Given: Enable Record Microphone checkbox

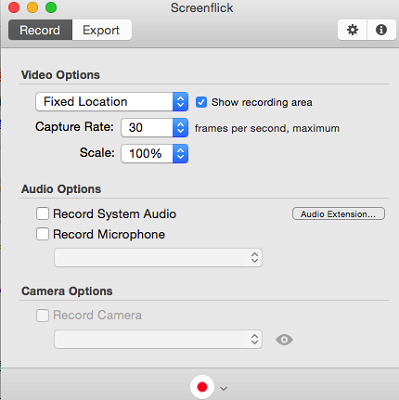Looking at the screenshot, I should tap(42, 234).
